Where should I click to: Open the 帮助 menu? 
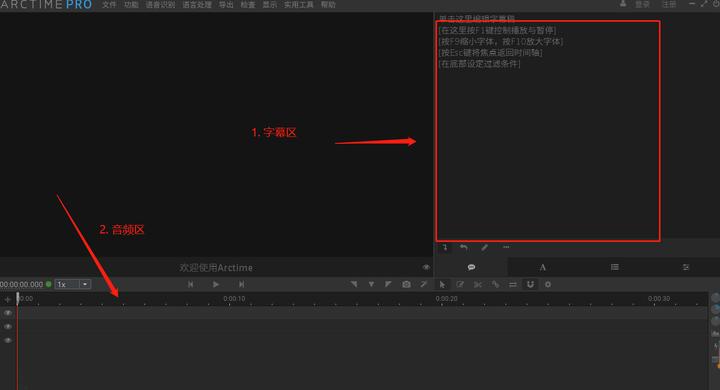pos(328,5)
